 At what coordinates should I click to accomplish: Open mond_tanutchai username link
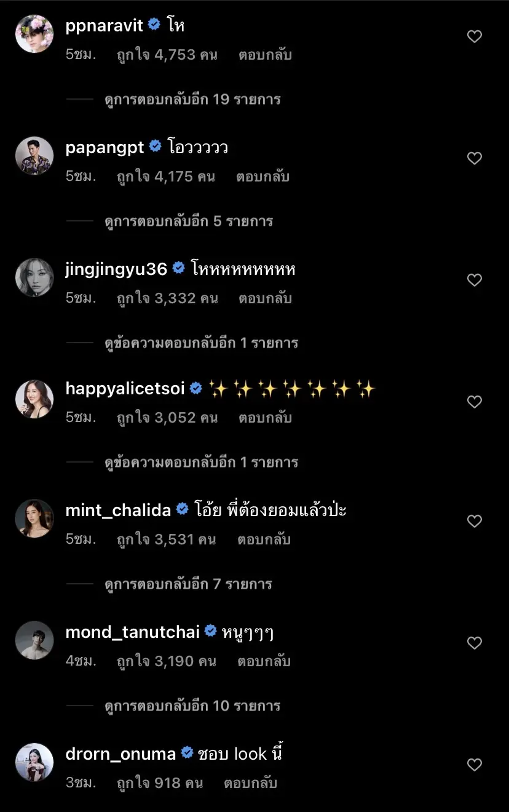tap(132, 632)
